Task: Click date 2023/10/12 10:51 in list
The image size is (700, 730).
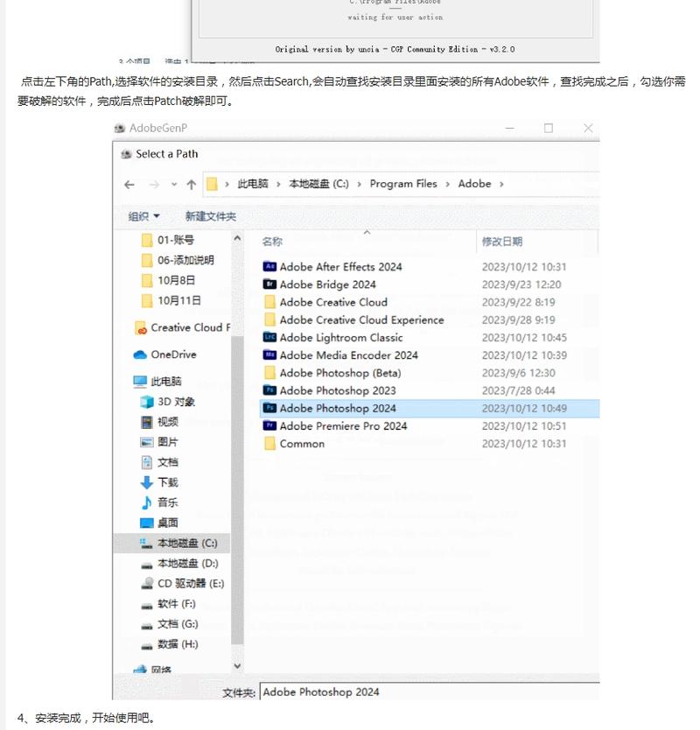Action: pos(524,426)
